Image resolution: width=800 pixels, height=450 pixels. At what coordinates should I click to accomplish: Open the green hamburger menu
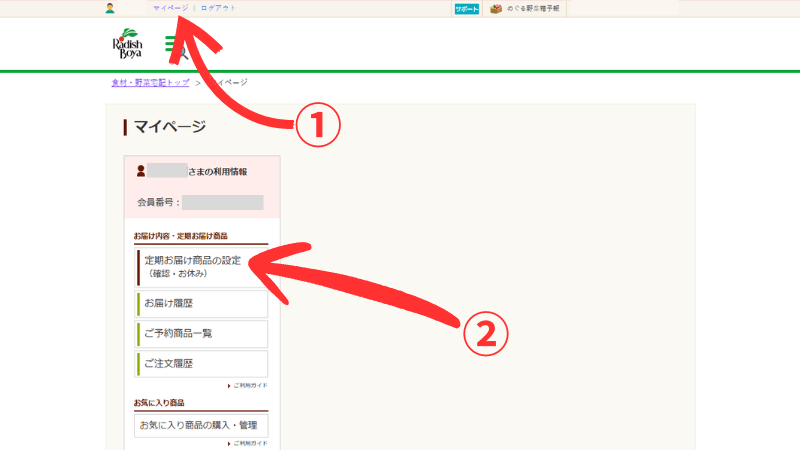click(x=171, y=44)
